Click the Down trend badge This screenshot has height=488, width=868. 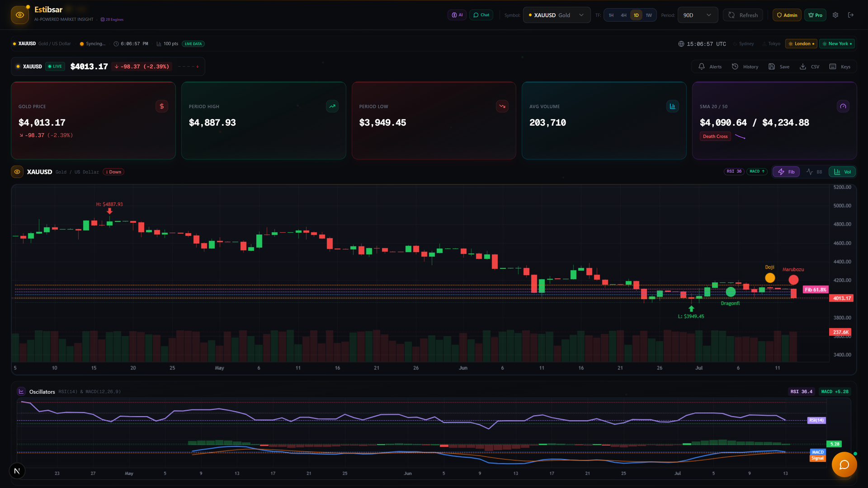[113, 172]
